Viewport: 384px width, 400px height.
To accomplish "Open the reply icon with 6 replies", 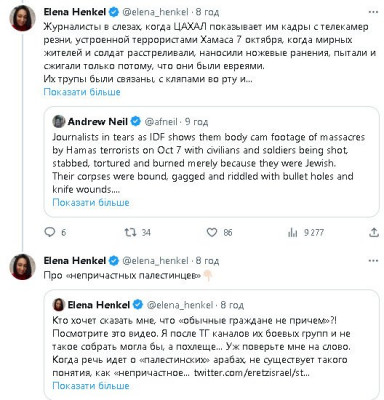I will (50, 232).
